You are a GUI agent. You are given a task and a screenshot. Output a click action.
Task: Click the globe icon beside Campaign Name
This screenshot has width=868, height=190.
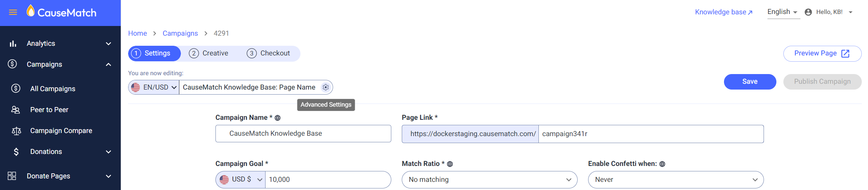point(278,118)
